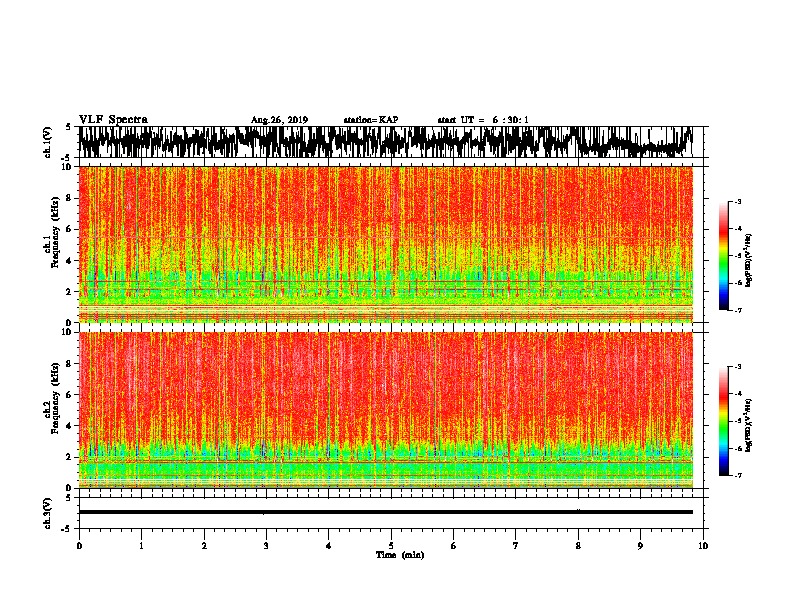The width and height of the screenshot is (792, 612).
Task: Click the "ch.1(V)" axis label
Action: 48,142
